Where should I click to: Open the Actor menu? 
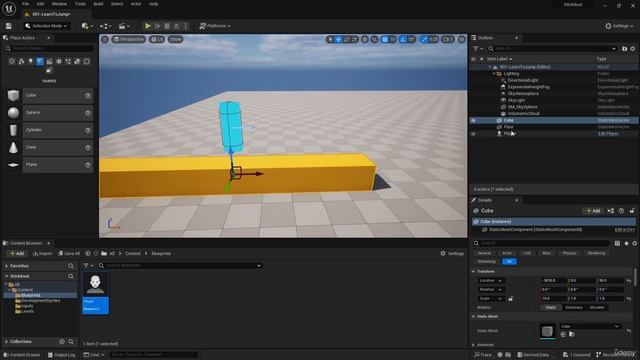136,4
